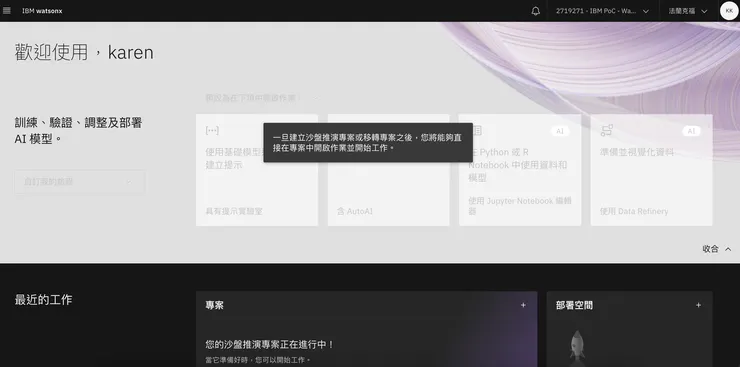This screenshot has width=740, height=367.
Task: Open the 使用基礎模型建立提示 card
Action: (257, 170)
